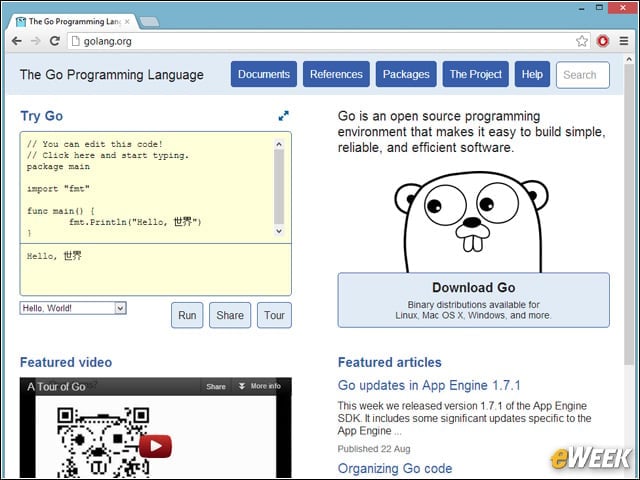The width and height of the screenshot is (640, 480).
Task: Open the Organizing Go code article
Action: coord(395,469)
